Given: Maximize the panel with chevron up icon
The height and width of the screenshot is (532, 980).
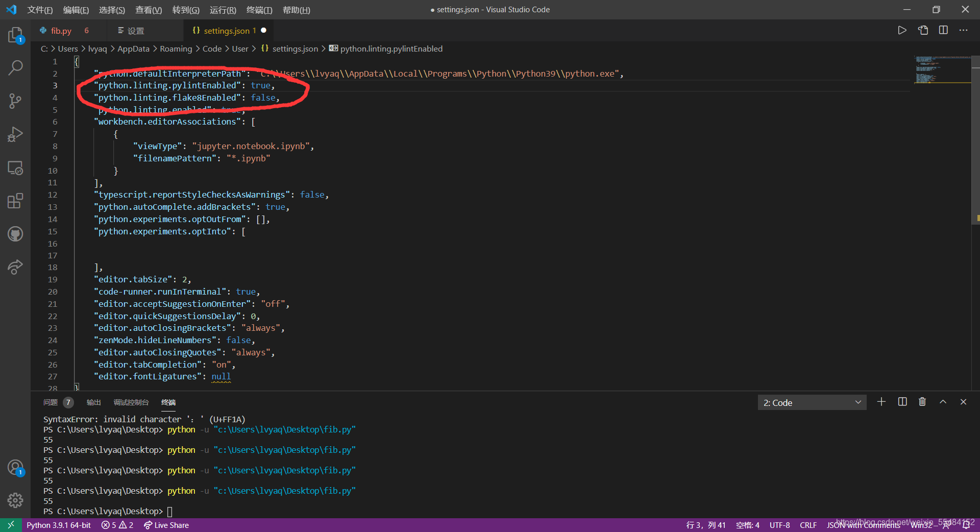Looking at the screenshot, I should (943, 402).
